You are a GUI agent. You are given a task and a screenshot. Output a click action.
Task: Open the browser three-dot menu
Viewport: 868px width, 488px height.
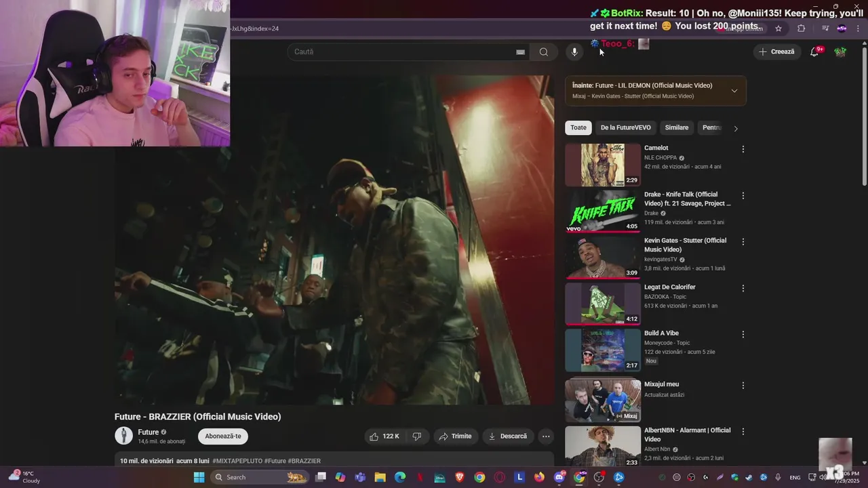tap(859, 28)
